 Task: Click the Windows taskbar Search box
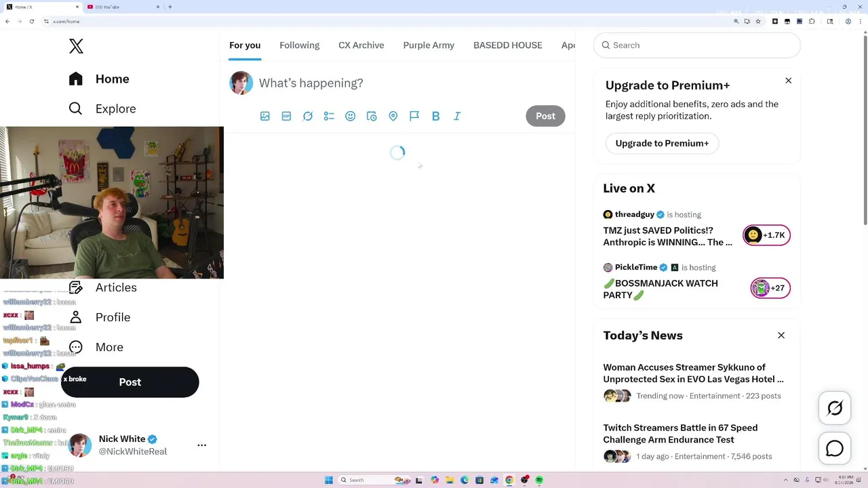pos(374,480)
